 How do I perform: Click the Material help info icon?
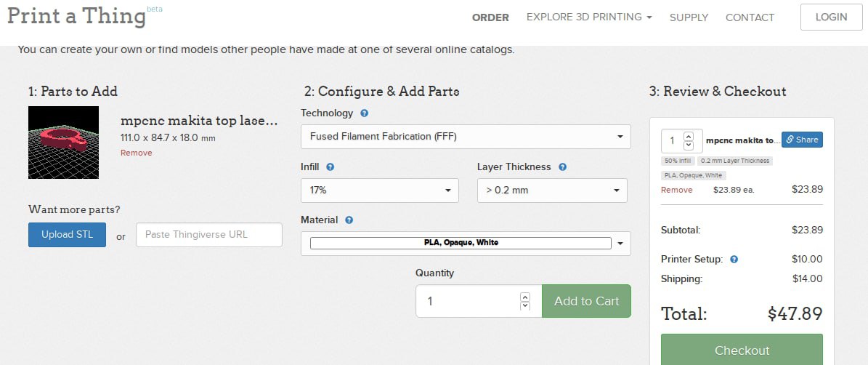click(x=349, y=220)
